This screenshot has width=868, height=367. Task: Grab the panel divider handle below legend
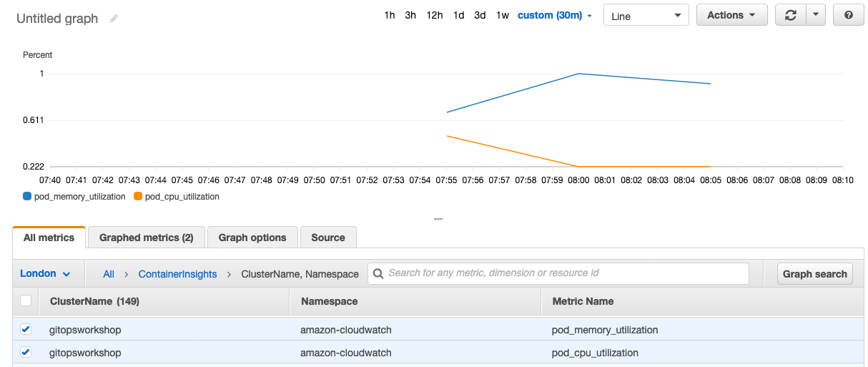coord(438,219)
